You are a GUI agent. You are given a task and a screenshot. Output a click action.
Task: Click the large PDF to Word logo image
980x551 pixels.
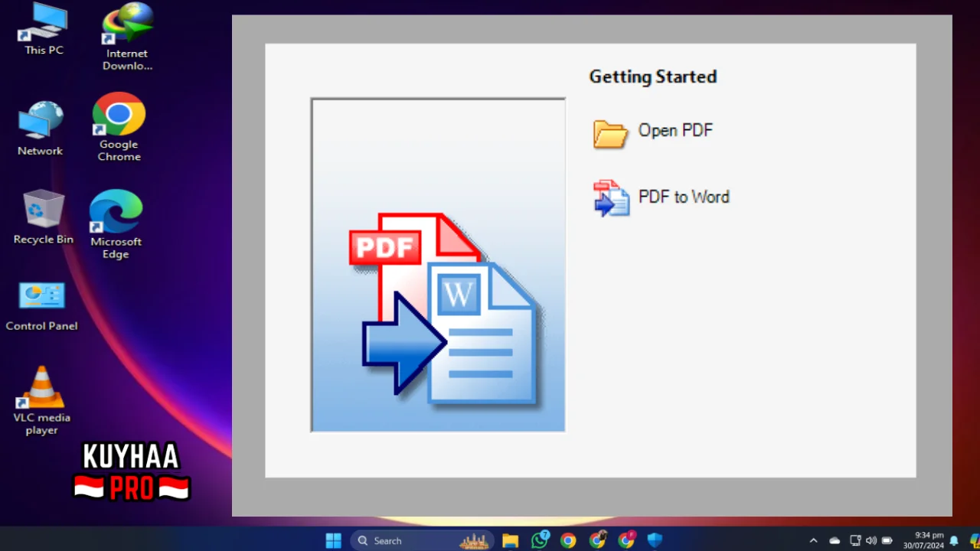[438, 265]
